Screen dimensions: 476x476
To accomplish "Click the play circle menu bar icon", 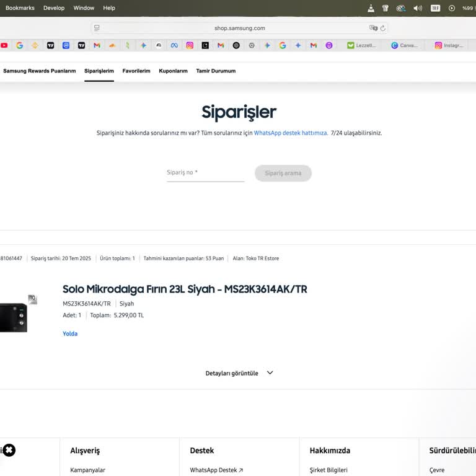I will coord(452,8).
